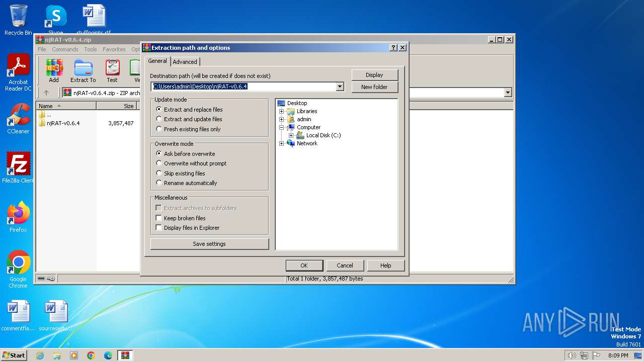Select Ask before overwrite option
The width and height of the screenshot is (644, 362).
click(159, 154)
